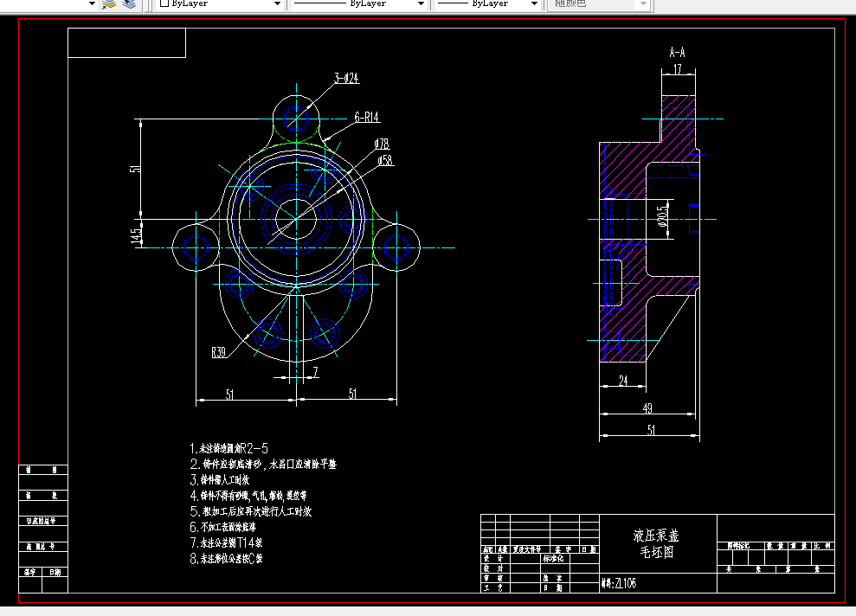This screenshot has width=856, height=616.
Task: Select the vertical 51 dimension left of front view
Action: [135, 170]
